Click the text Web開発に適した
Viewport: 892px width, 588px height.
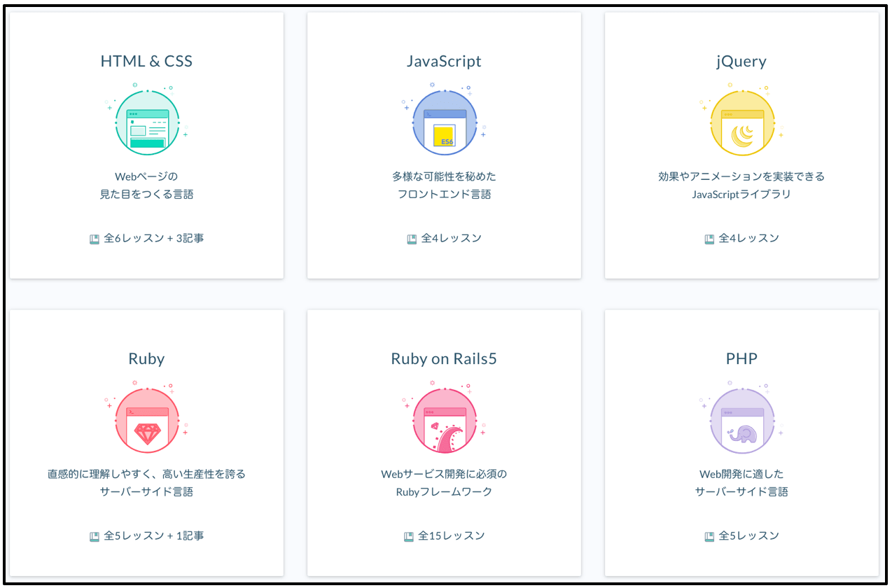pos(741,474)
